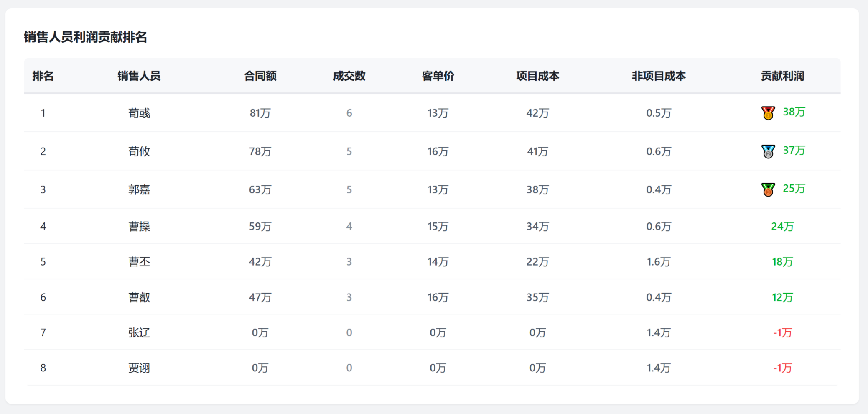Click 贾诩 in the salesperson column

(139, 368)
